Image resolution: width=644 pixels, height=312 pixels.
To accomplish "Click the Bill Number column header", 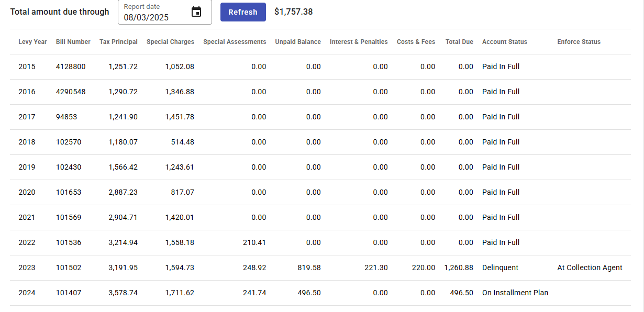I will pyautogui.click(x=73, y=42).
